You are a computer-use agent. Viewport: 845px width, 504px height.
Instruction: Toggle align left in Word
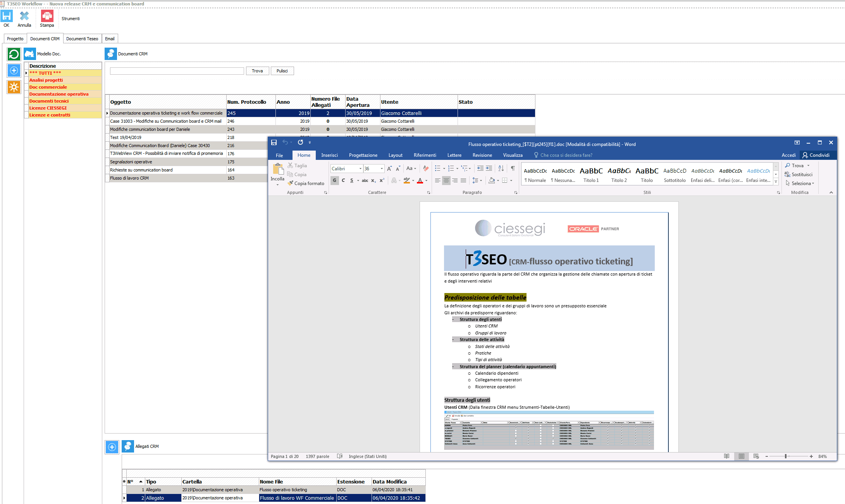click(438, 180)
